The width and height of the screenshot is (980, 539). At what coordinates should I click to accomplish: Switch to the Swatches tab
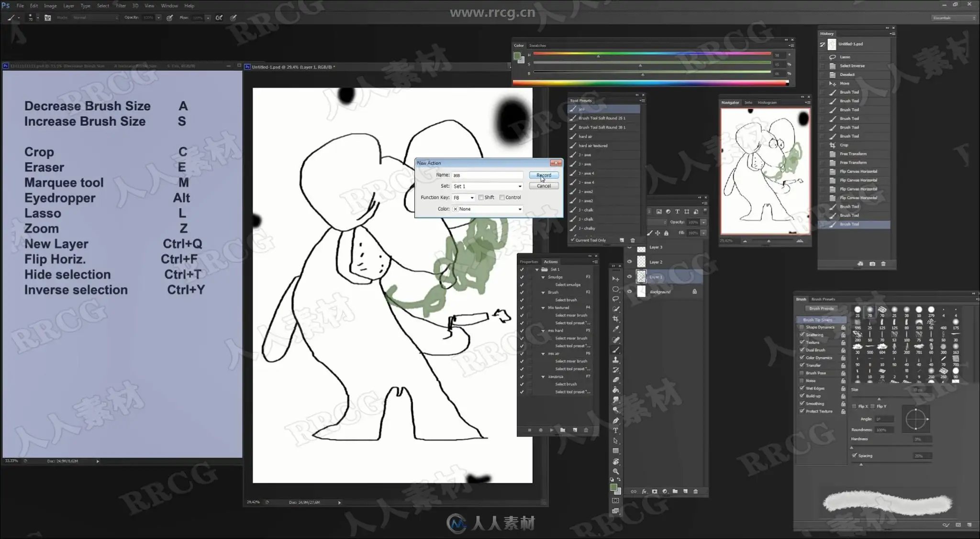click(537, 45)
